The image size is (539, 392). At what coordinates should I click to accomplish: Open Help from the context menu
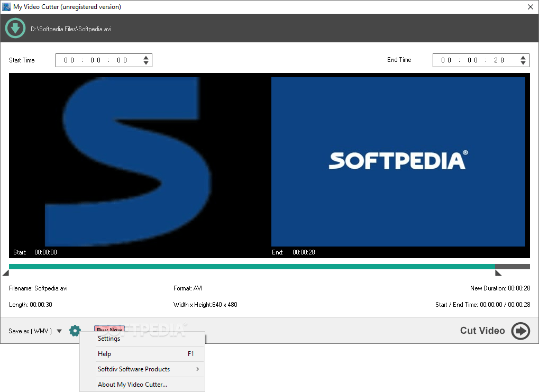(103, 353)
